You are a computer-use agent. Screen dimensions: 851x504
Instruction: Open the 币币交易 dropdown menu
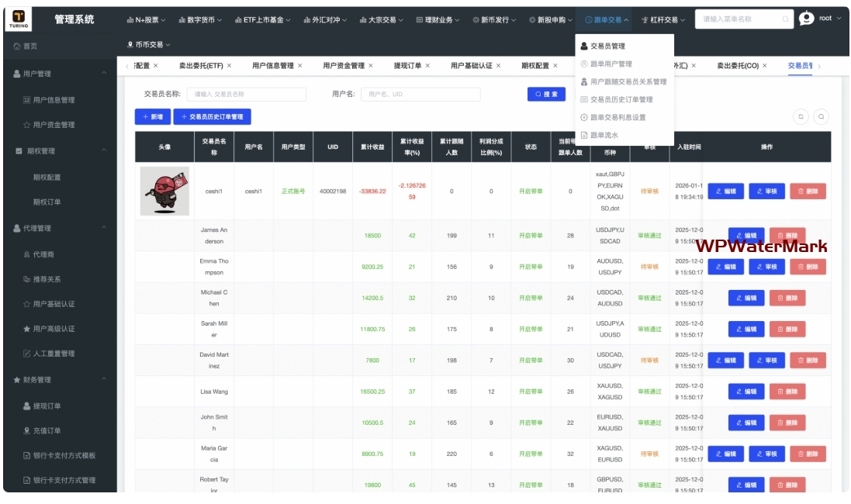click(x=149, y=44)
